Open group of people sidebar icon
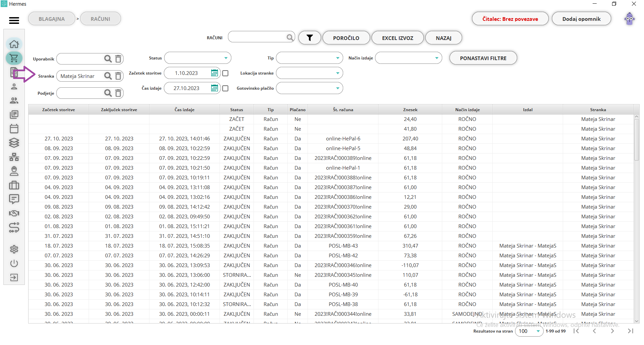This screenshot has height=345, width=644. (14, 100)
